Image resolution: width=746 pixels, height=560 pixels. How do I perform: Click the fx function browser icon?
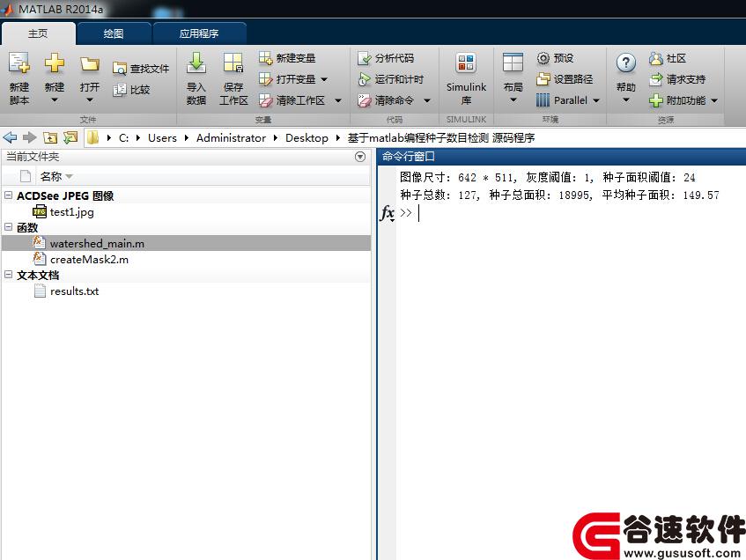click(x=388, y=213)
